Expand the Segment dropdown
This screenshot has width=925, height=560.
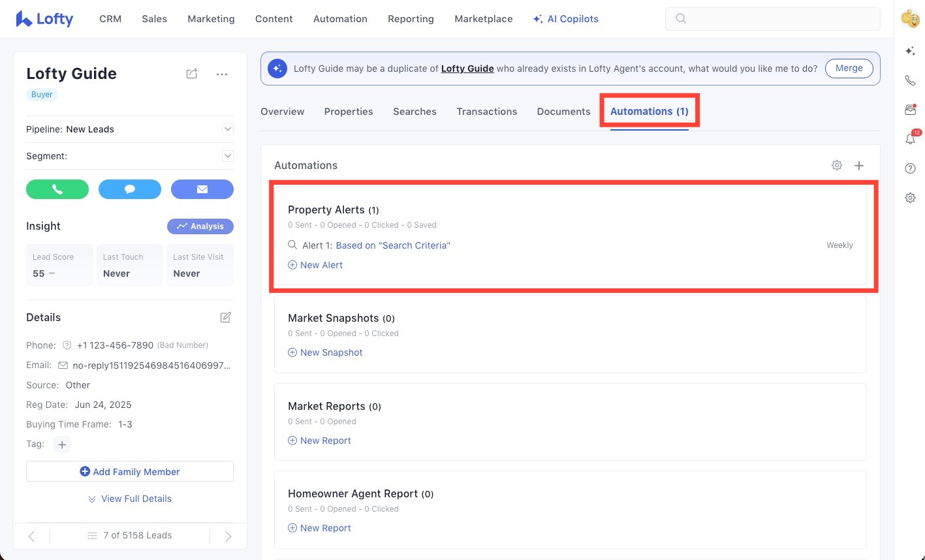[x=228, y=156]
